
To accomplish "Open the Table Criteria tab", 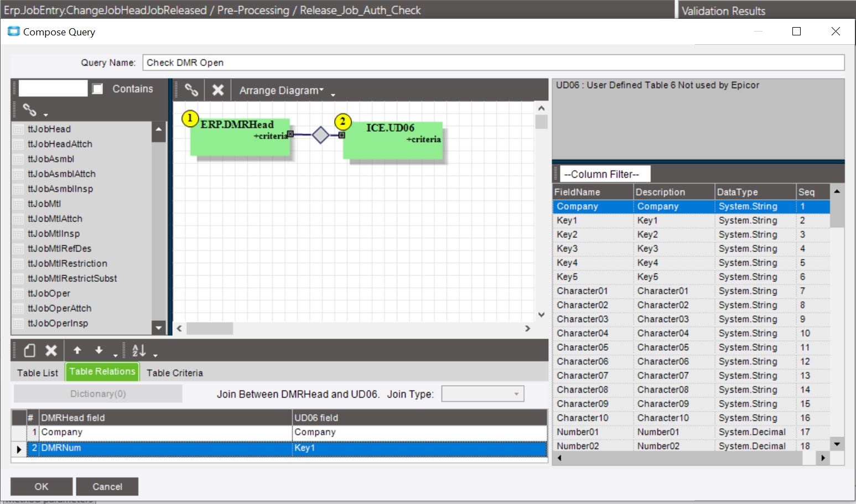I will click(175, 373).
